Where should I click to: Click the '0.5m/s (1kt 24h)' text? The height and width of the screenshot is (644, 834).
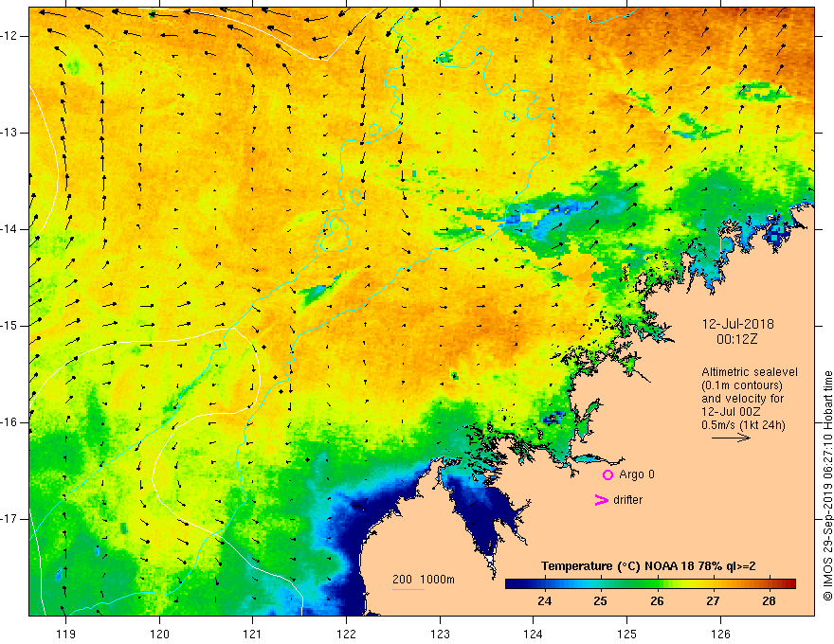[x=743, y=425]
